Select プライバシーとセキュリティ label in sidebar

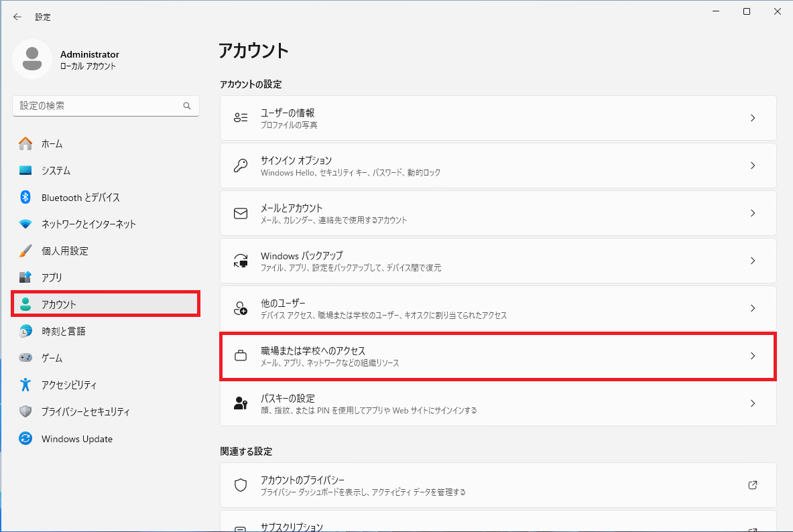(x=86, y=411)
